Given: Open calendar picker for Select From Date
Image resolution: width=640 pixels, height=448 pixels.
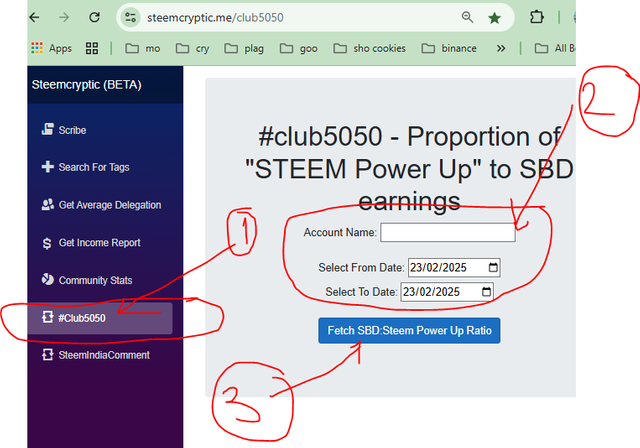Looking at the screenshot, I should click(x=493, y=267).
